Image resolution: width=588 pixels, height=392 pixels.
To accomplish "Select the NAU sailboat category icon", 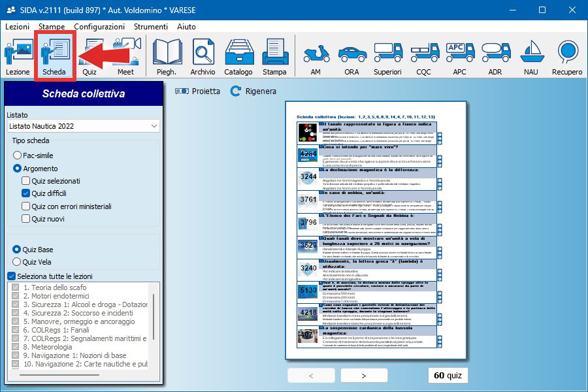I will (531, 57).
